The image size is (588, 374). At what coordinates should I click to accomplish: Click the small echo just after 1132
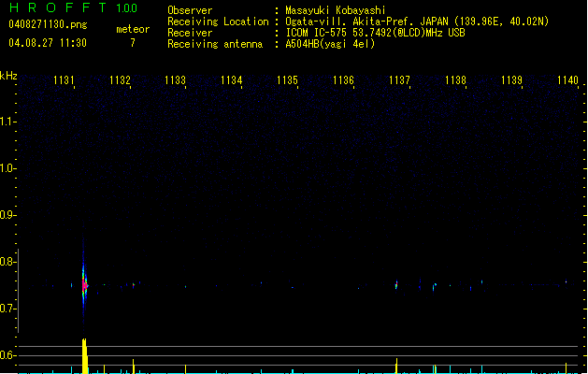tap(133, 285)
